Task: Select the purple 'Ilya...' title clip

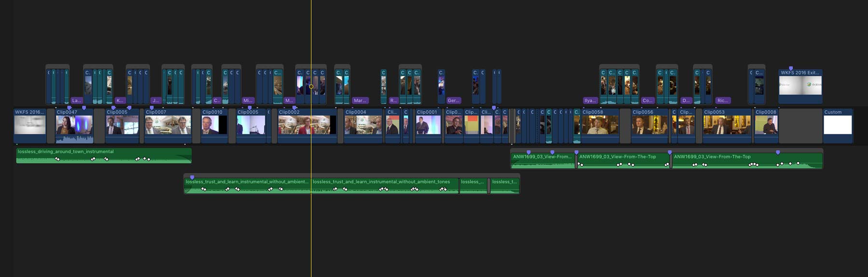Action: pos(590,101)
